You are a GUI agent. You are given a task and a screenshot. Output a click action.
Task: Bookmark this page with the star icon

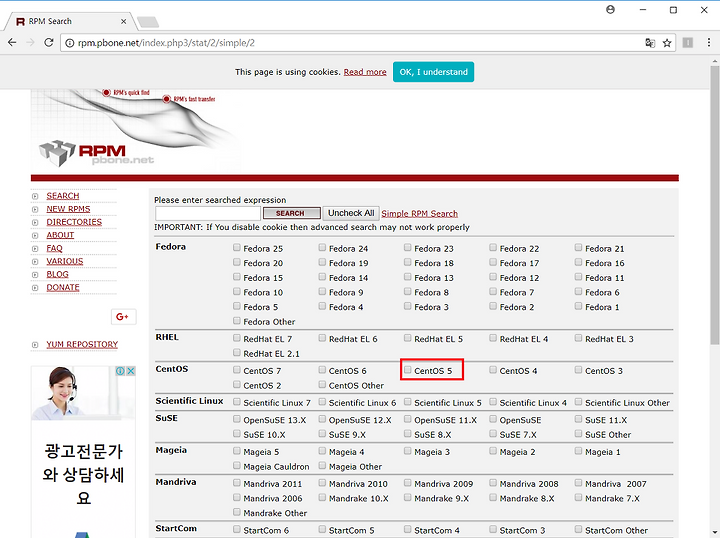click(667, 43)
